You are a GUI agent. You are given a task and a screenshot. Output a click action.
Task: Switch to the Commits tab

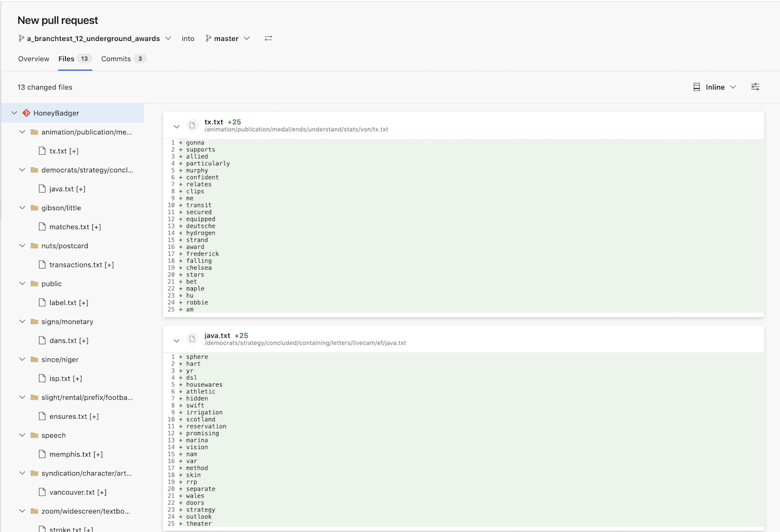(x=123, y=59)
